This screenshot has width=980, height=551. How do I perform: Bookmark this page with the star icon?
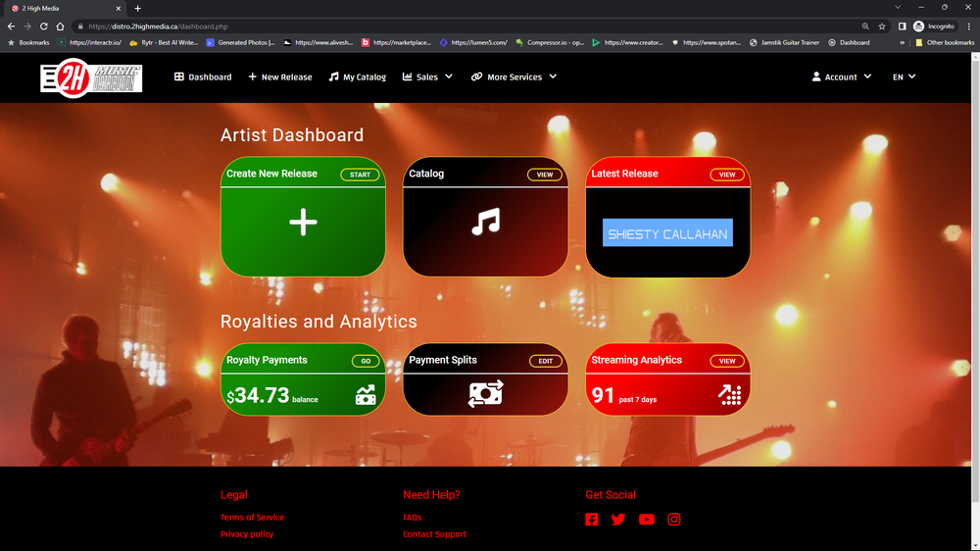[882, 26]
